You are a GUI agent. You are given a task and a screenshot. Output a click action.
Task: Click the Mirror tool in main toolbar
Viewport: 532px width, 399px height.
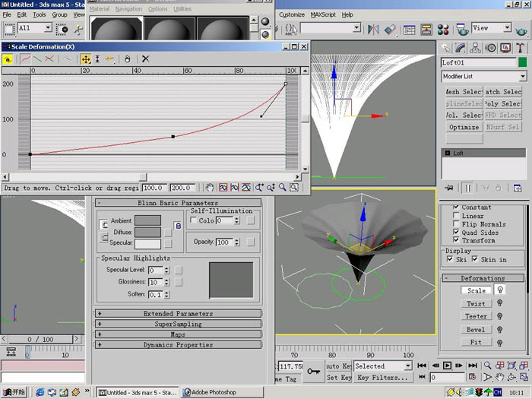[x=373, y=30]
